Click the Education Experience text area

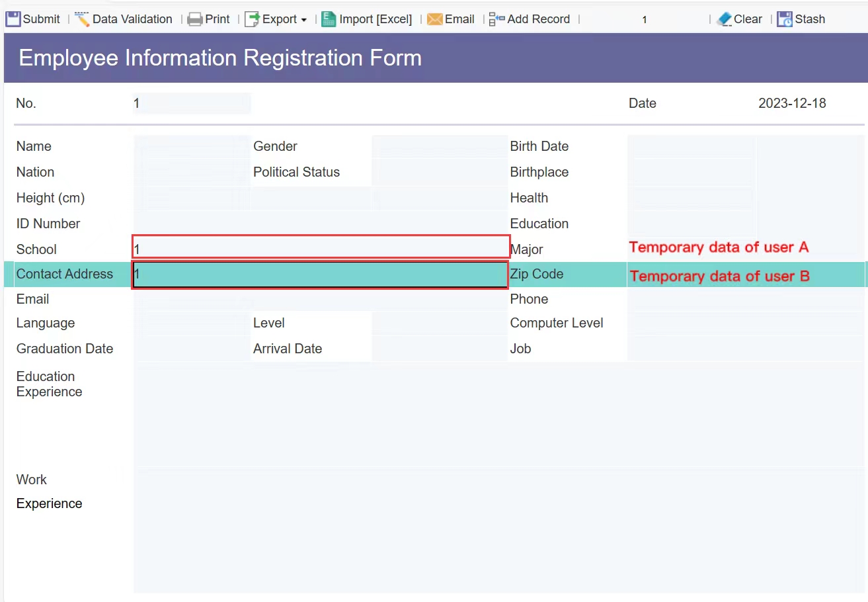tap(498, 415)
